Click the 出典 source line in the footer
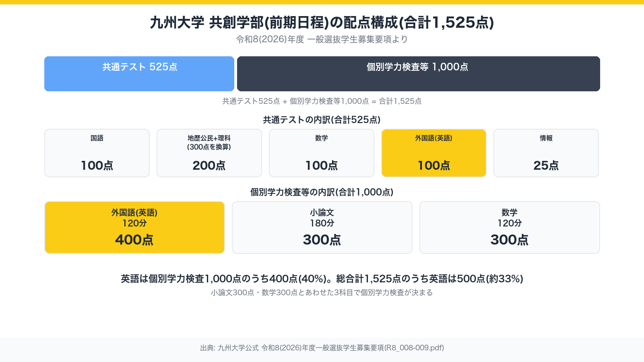The height and width of the screenshot is (362, 644). 322,348
